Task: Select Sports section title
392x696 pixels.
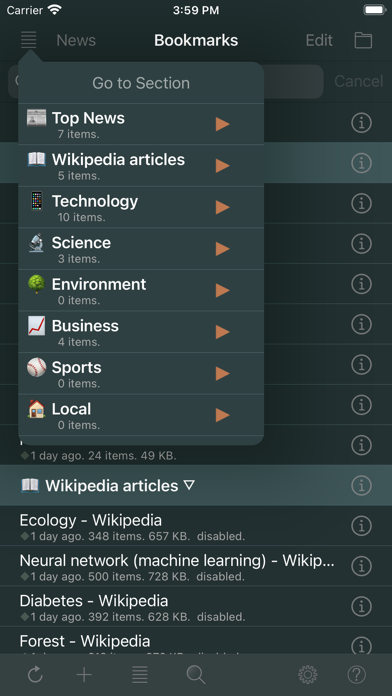Action: click(77, 368)
